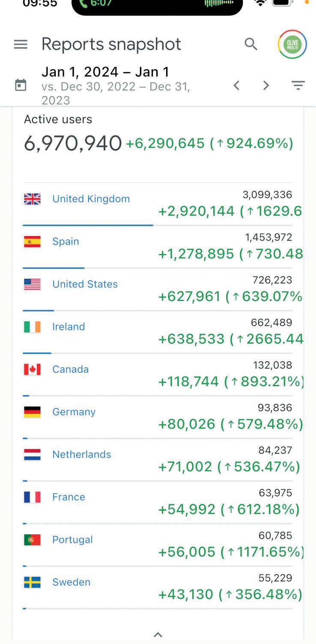Open the hamburger navigation menu
Viewport: 316px width, 644px height.
21,44
